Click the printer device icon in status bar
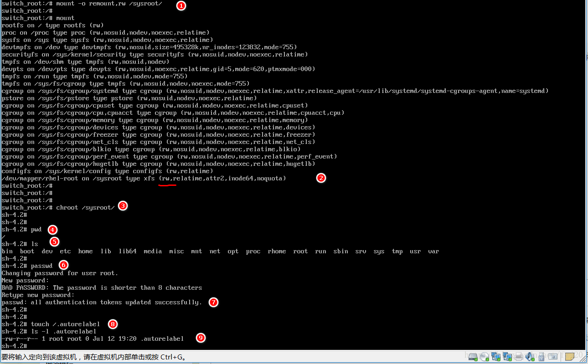The height and width of the screenshot is (364, 588). tap(519, 357)
